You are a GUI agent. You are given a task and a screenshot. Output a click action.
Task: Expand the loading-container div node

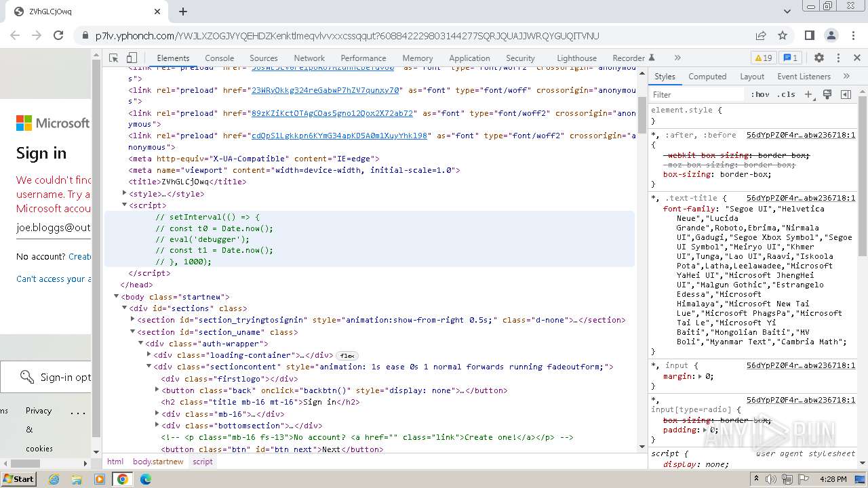tap(149, 354)
